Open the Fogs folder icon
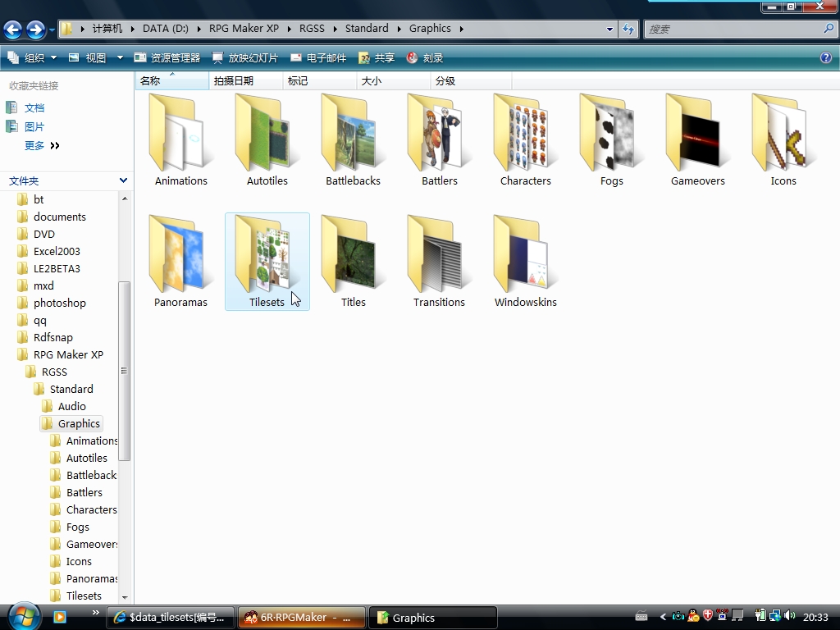 click(x=612, y=134)
